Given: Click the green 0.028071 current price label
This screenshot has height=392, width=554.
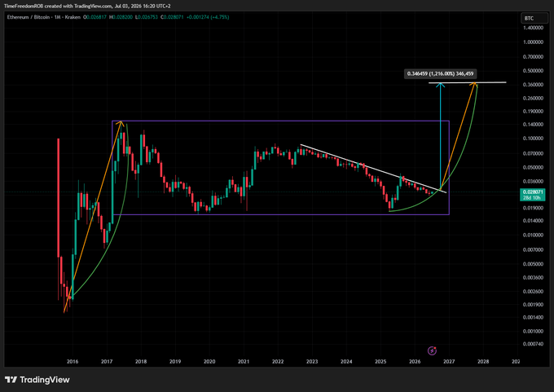Looking at the screenshot, I should (533, 195).
